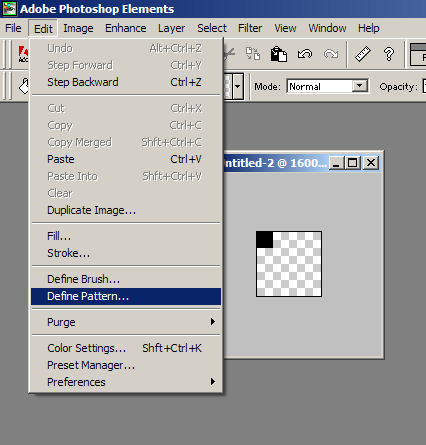
Task: Open Help with the question mark icon
Action: pos(389,54)
